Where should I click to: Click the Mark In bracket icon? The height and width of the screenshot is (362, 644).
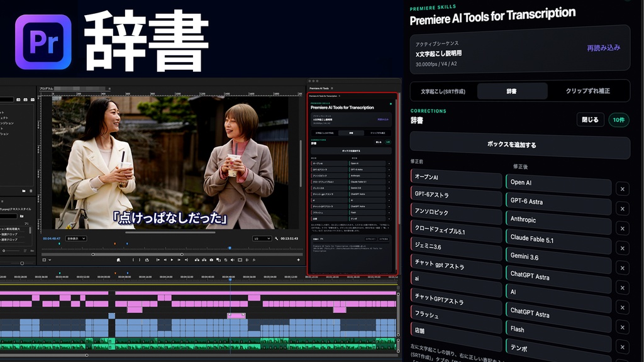click(x=133, y=260)
